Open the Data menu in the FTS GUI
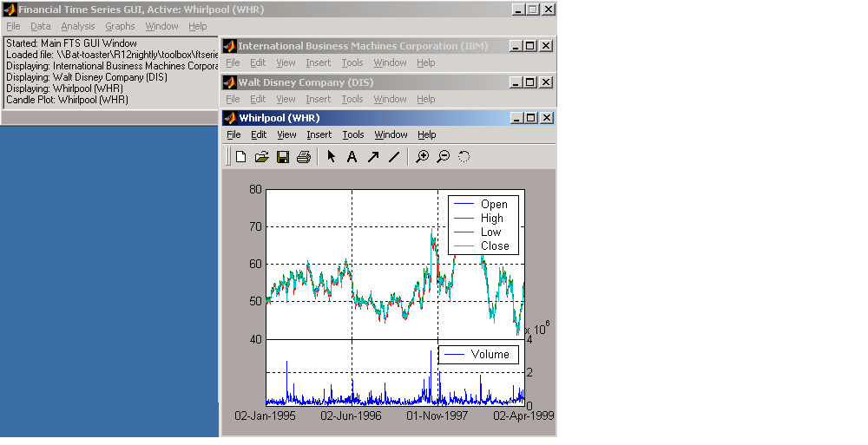This screenshot has width=868, height=445. [x=41, y=26]
